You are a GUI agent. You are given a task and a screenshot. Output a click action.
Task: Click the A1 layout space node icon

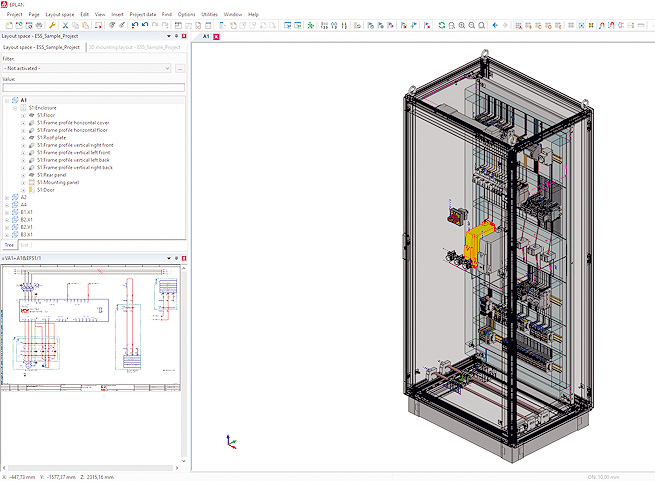pos(15,100)
